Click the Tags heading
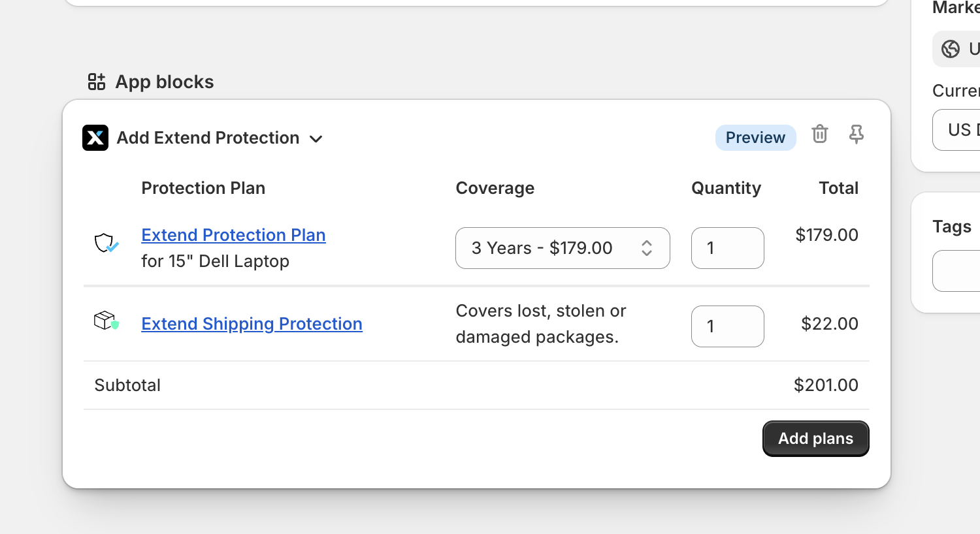Image resolution: width=980 pixels, height=534 pixels. click(x=952, y=227)
